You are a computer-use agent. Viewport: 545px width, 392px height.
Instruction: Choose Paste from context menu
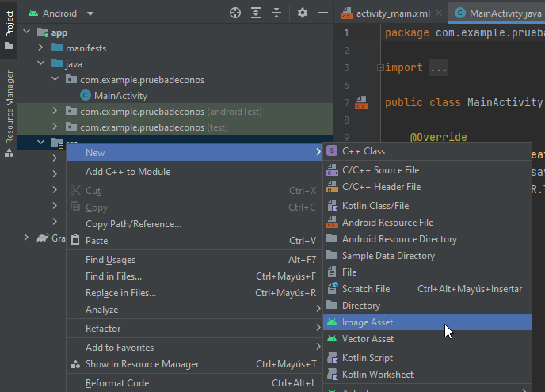click(x=194, y=241)
